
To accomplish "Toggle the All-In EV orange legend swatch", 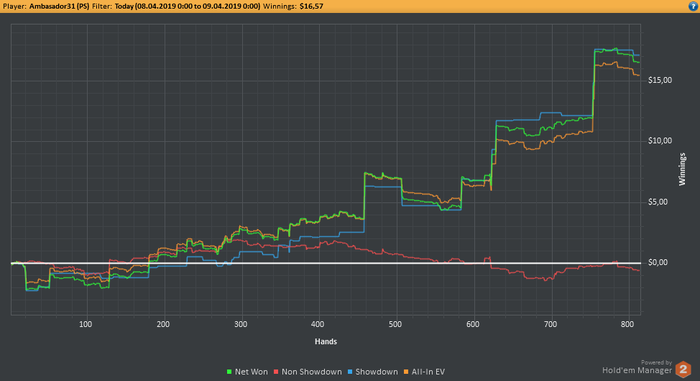I will point(406,372).
